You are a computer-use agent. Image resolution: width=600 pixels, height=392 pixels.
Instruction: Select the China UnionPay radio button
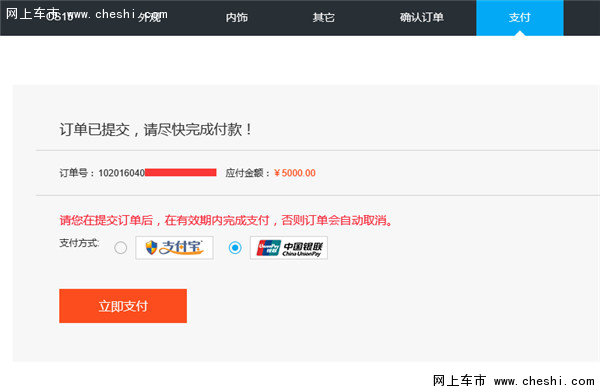point(235,248)
